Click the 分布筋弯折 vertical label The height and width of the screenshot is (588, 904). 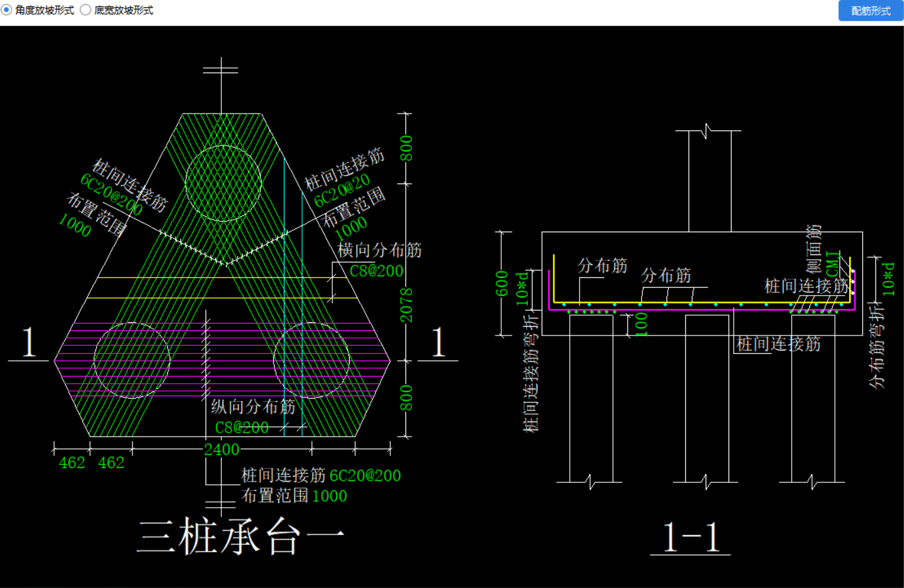(877, 347)
